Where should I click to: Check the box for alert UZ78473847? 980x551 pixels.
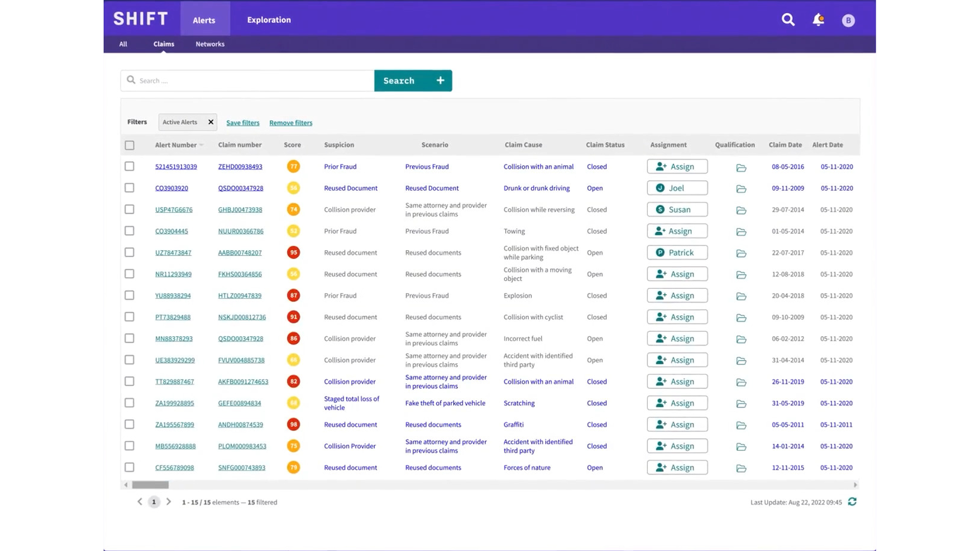tap(130, 253)
